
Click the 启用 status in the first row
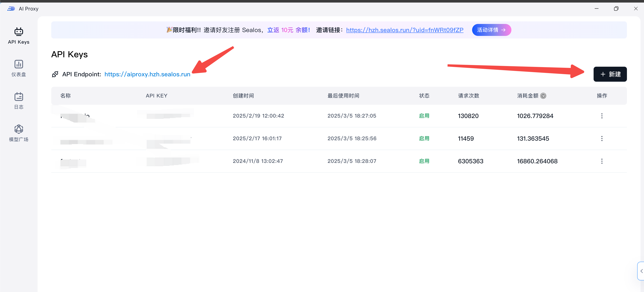click(424, 116)
